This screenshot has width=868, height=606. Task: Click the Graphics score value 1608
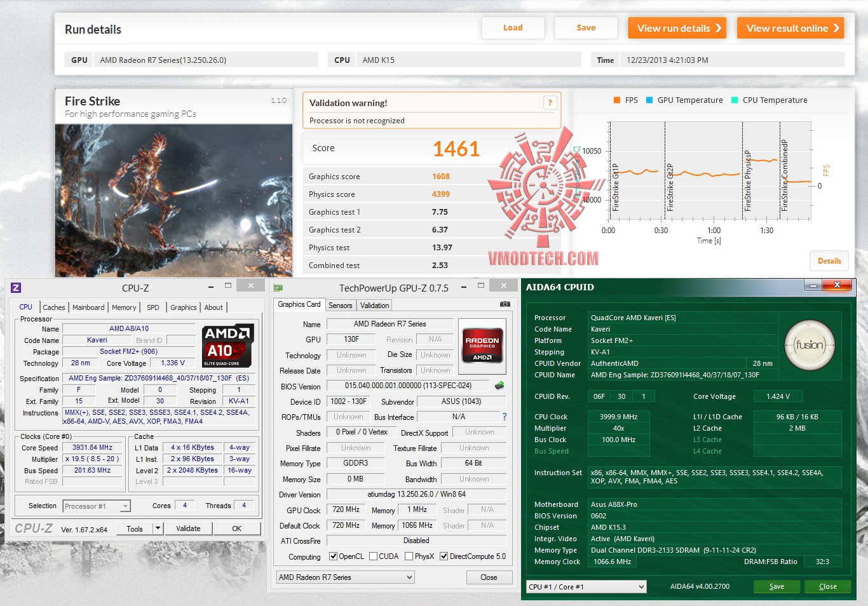tap(441, 177)
